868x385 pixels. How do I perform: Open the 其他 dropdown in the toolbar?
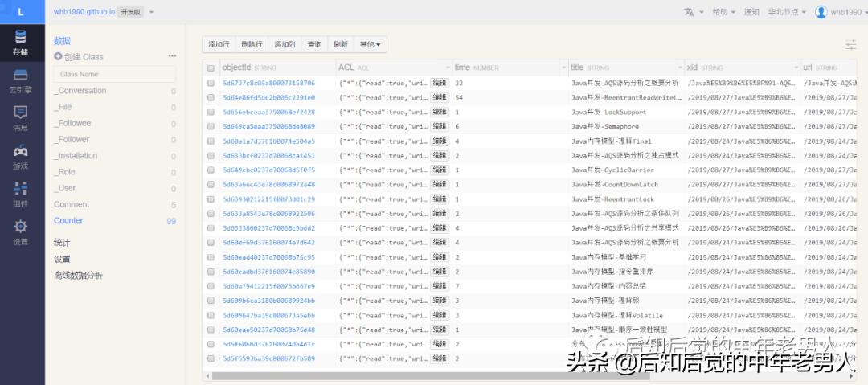pos(371,45)
